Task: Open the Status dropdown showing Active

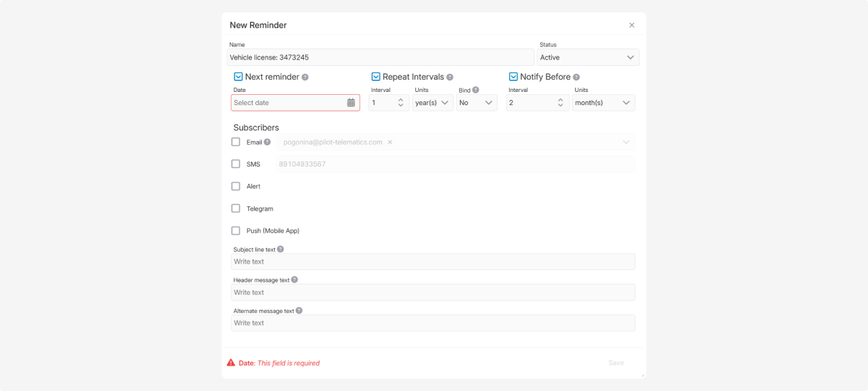Action: 587,57
